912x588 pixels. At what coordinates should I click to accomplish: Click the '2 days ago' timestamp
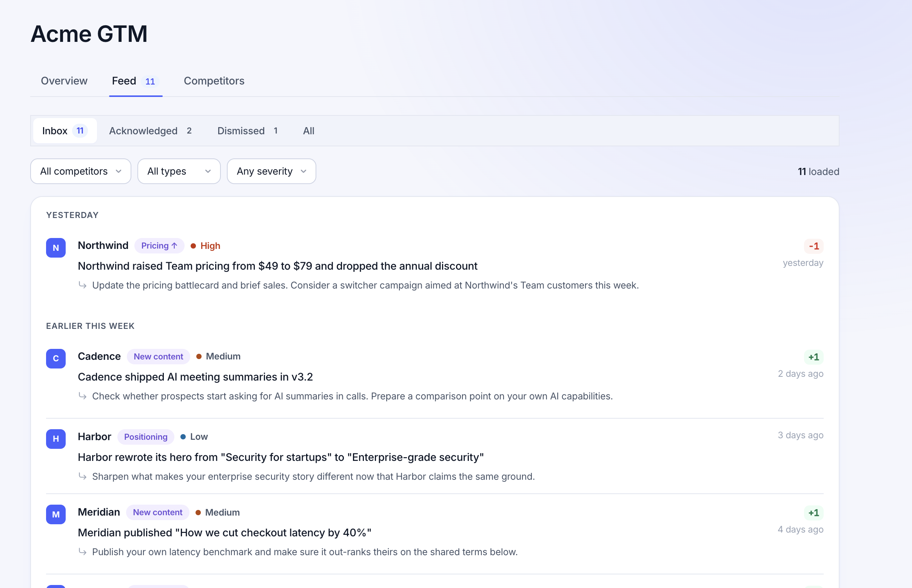800,374
